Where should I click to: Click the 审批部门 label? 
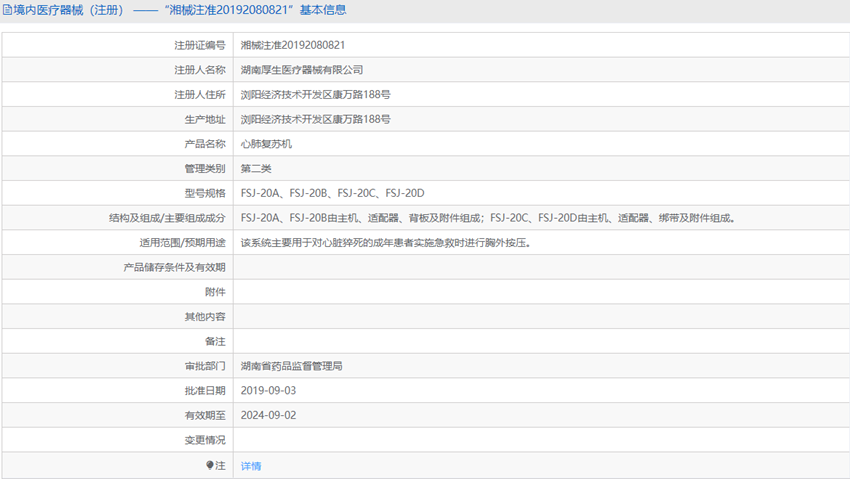pyautogui.click(x=205, y=366)
